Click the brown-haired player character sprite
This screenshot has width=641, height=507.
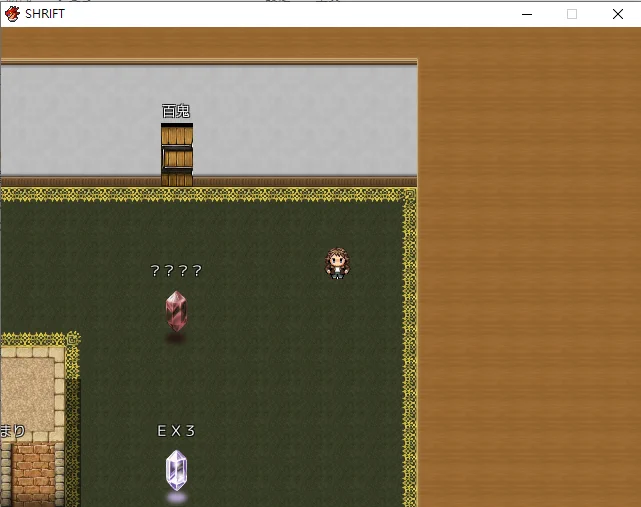pyautogui.click(x=338, y=263)
